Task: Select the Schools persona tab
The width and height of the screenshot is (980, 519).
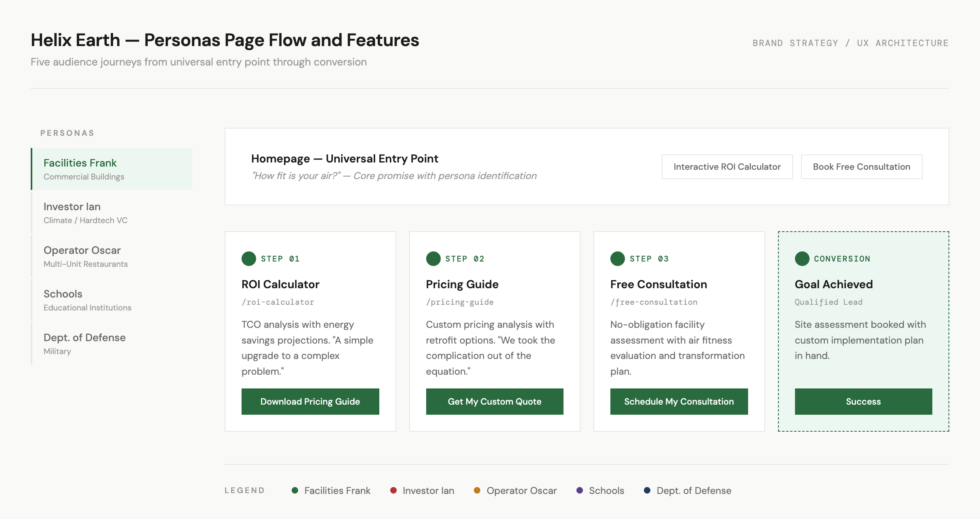Action: 112,300
